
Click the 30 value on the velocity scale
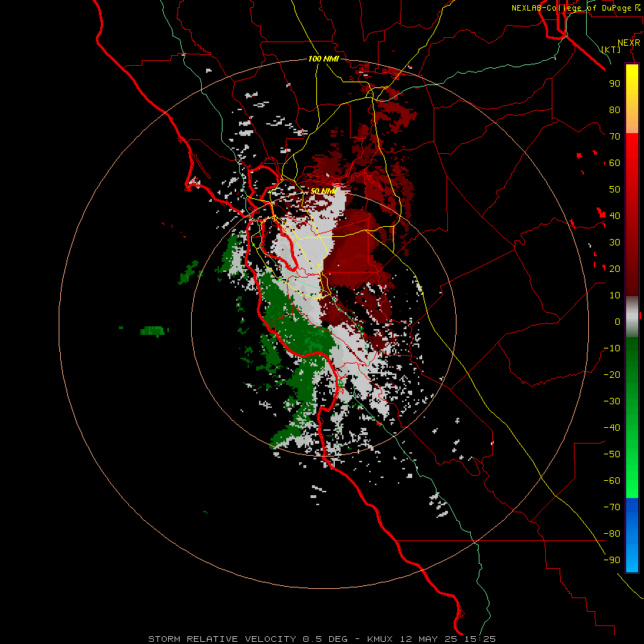(x=615, y=243)
